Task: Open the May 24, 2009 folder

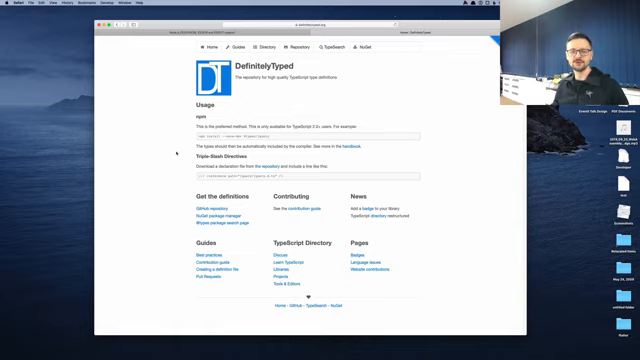Action: [x=623, y=268]
